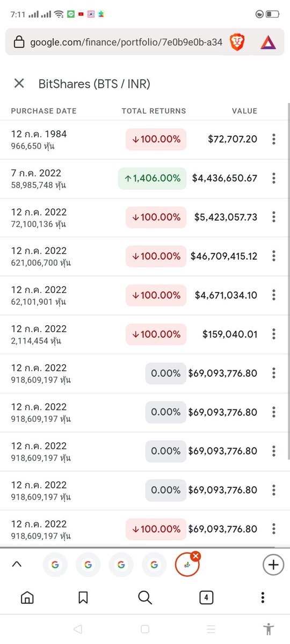The image size is (290, 644).
Task: Add a new tab with plus button
Action: pos(273,565)
